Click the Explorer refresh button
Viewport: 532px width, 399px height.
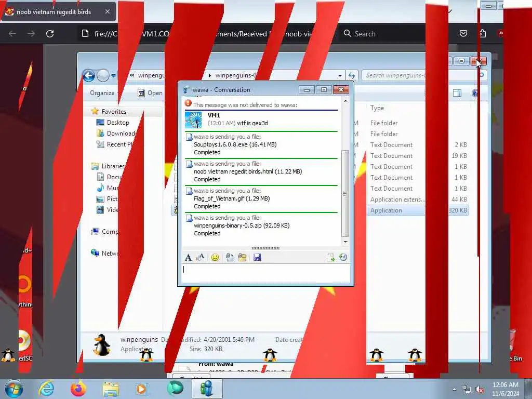click(352, 76)
